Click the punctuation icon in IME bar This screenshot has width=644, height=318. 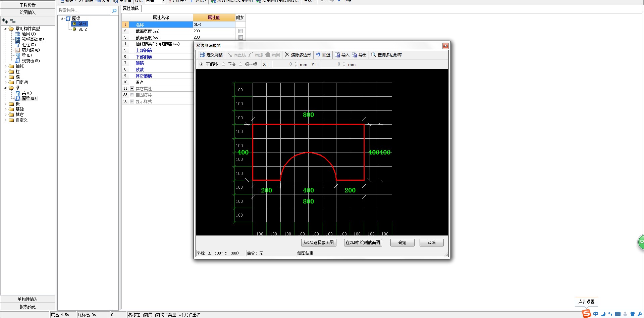point(610,314)
